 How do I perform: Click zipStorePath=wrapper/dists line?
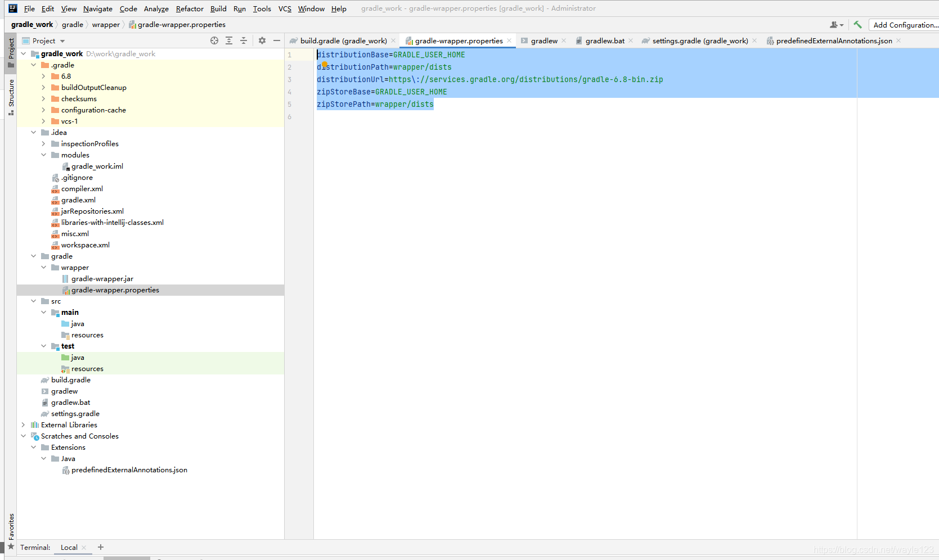click(375, 104)
